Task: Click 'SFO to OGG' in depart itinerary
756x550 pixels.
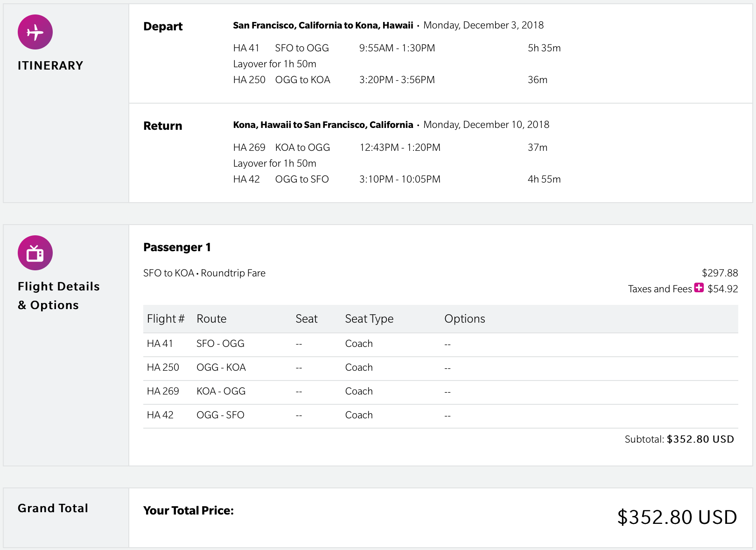Action: (x=302, y=48)
